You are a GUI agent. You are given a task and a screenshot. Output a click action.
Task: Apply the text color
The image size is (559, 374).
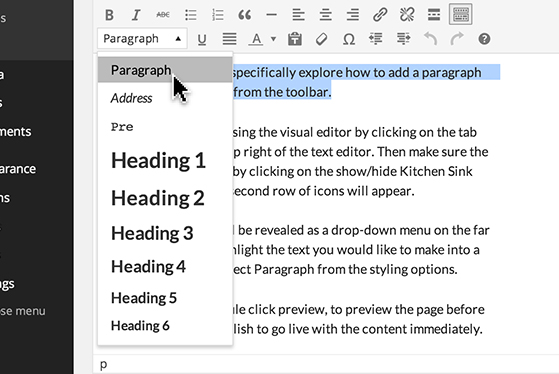tap(256, 39)
